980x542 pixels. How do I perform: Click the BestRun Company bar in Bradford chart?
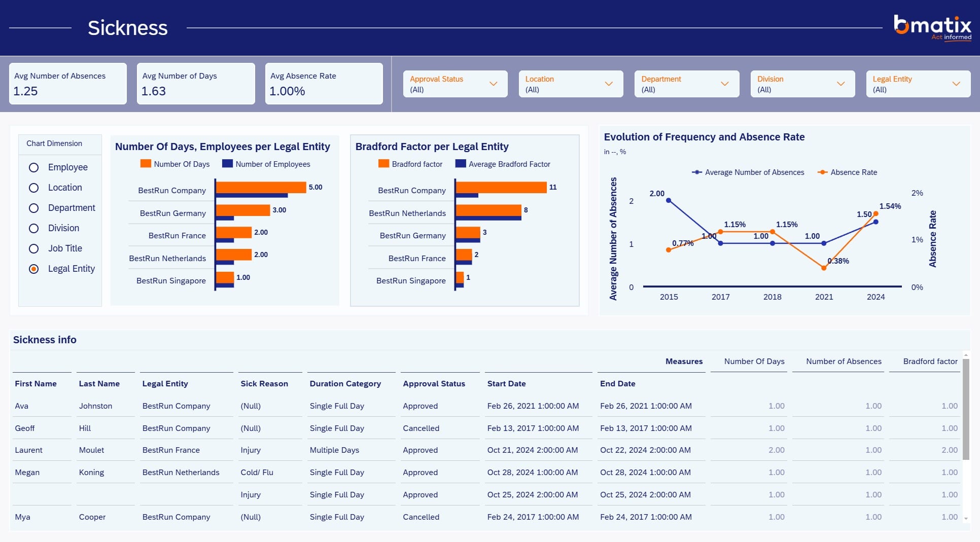pos(501,187)
